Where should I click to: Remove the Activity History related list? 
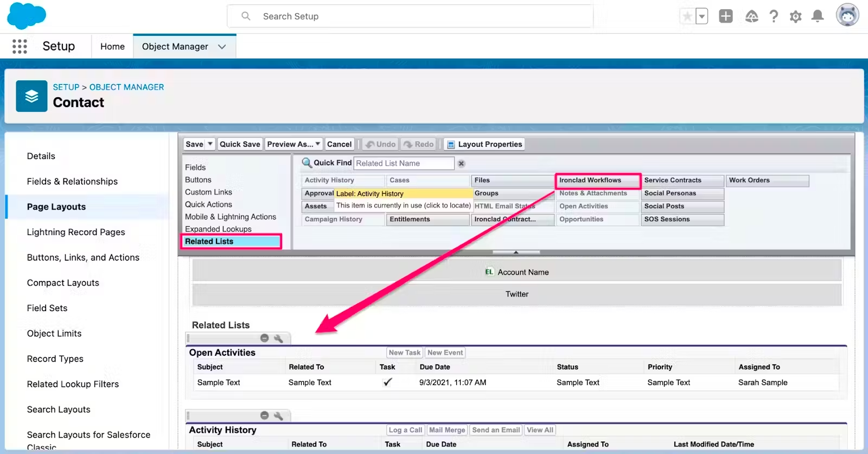(265, 415)
